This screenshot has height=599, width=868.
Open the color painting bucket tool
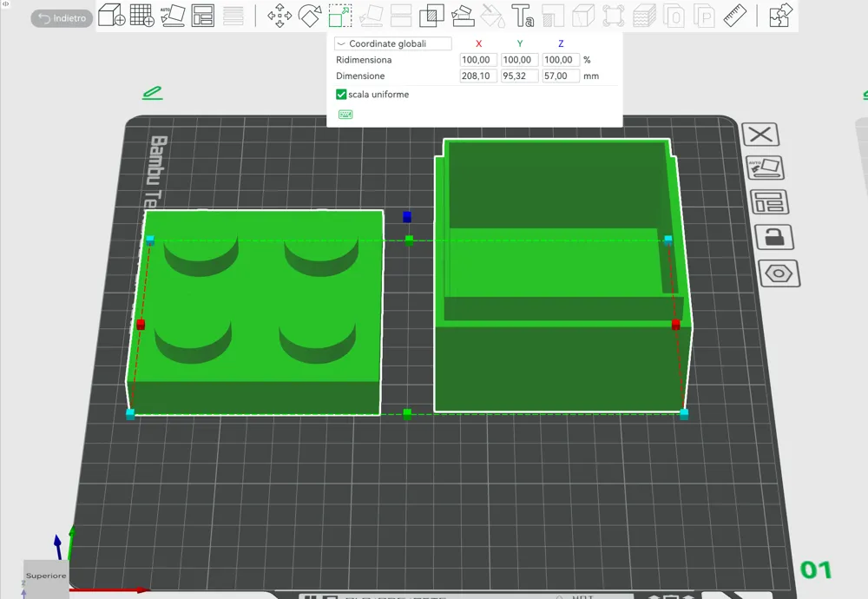pyautogui.click(x=492, y=16)
